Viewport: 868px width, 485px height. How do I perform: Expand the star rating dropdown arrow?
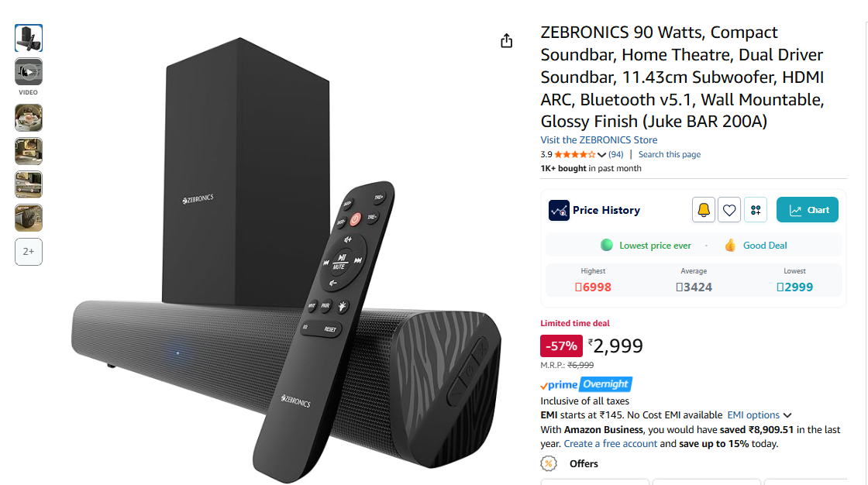click(601, 154)
